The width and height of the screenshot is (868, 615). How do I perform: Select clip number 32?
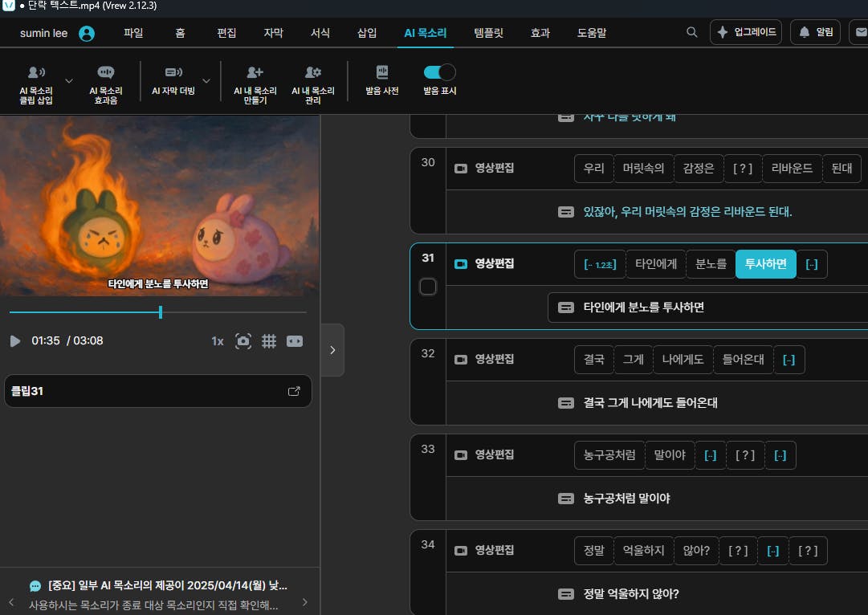(x=428, y=354)
